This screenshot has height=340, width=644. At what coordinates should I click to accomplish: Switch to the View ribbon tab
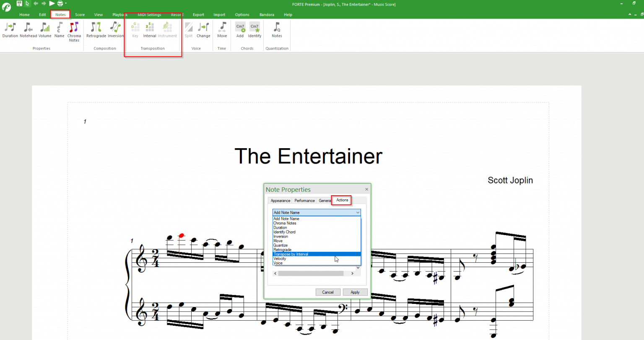99,15
